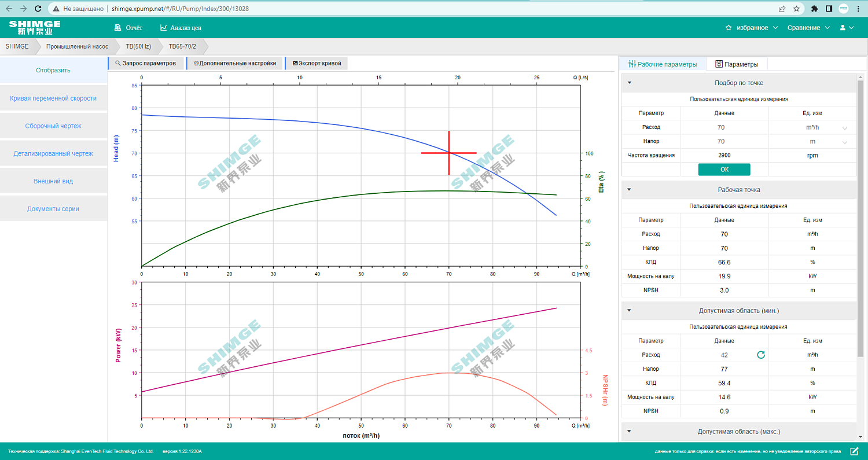The image size is (868, 460).
Task: Click the Напор input field with 70
Action: 724,141
